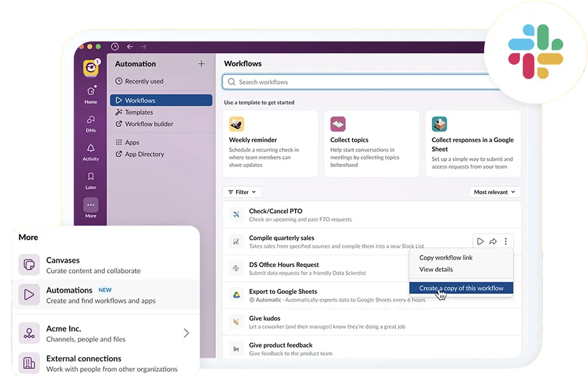Click the Check/Cancel PTO airplane icon
This screenshot has width=588, height=378.
click(x=236, y=215)
